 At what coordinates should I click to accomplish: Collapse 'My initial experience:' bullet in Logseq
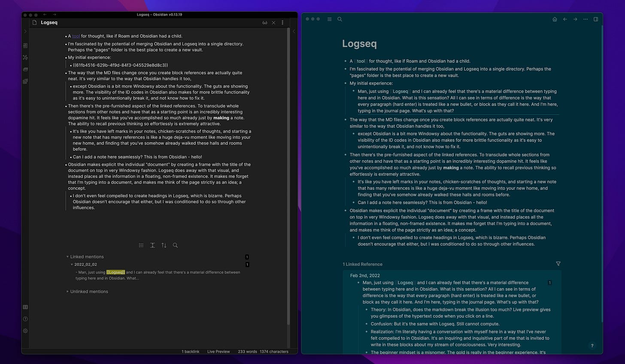345,84
